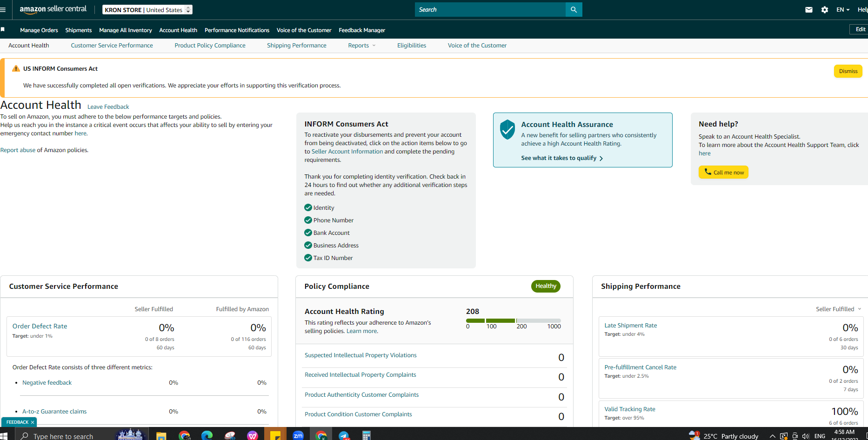Click Learn more about health rating
Viewport: 868px width, 440px height.
(x=362, y=331)
